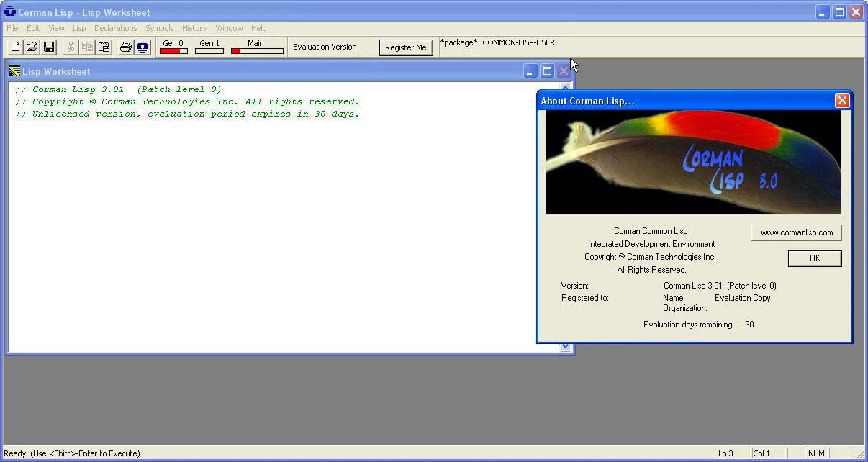Click the Copyright comment line in the worksheet

click(187, 101)
